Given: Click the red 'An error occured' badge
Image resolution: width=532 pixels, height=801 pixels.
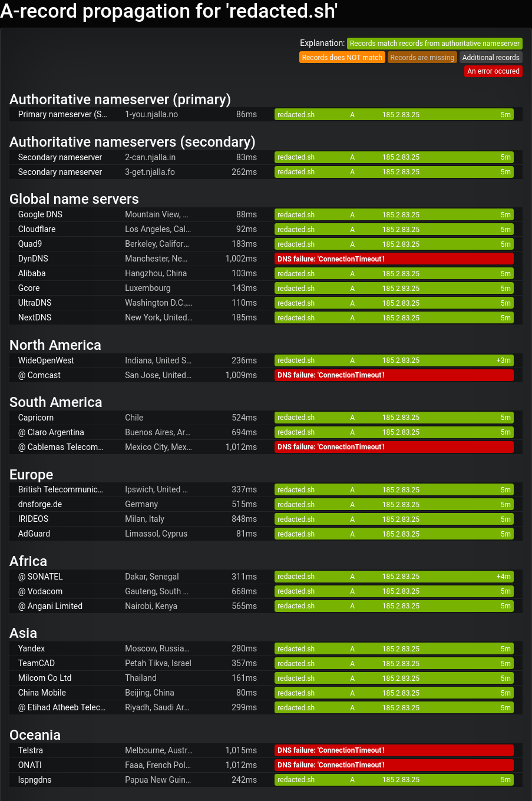Looking at the screenshot, I should [x=494, y=71].
